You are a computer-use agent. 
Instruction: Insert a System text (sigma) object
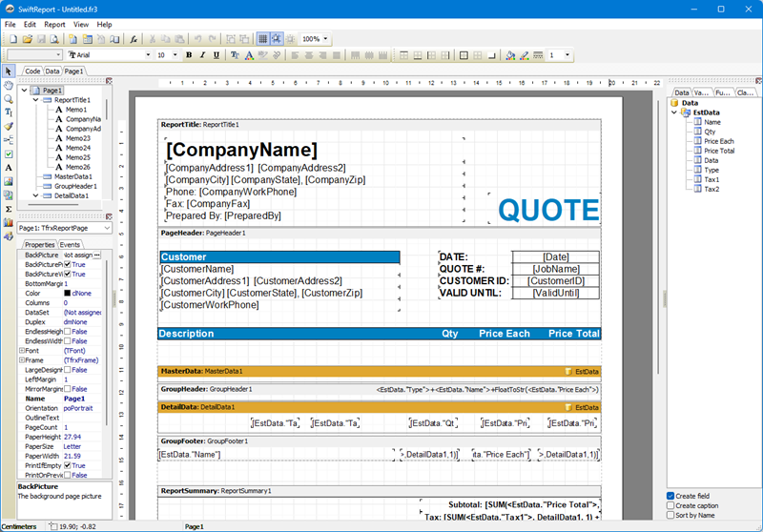(x=9, y=209)
